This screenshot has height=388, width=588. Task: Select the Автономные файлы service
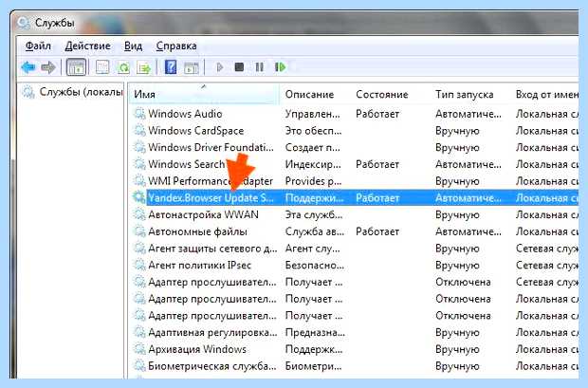click(x=197, y=231)
